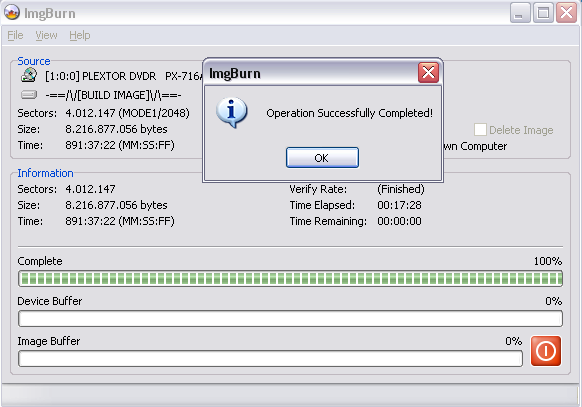Toggle the Delete Image checkbox
This screenshot has height=407, width=582.
480,130
